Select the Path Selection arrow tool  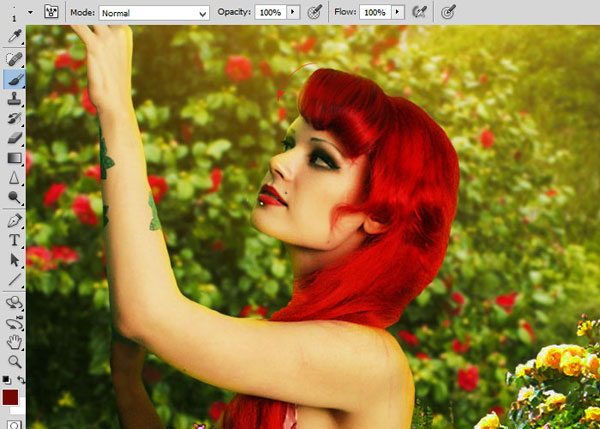tap(15, 260)
